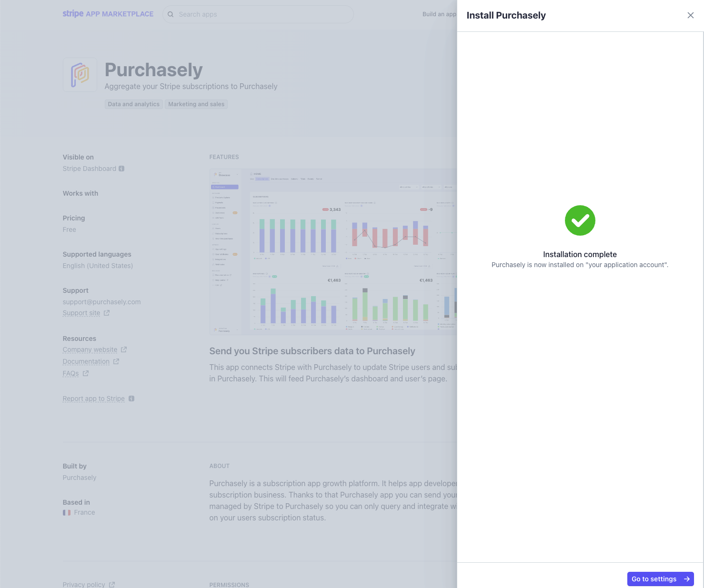This screenshot has width=704, height=588.
Task: Click the 'Built by' Purchasely name text
Action: 79,478
